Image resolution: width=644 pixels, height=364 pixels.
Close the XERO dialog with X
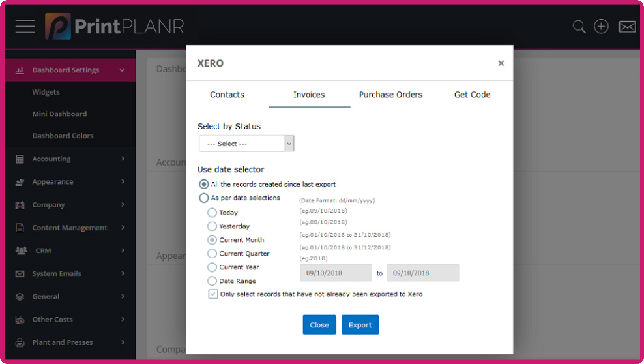501,63
